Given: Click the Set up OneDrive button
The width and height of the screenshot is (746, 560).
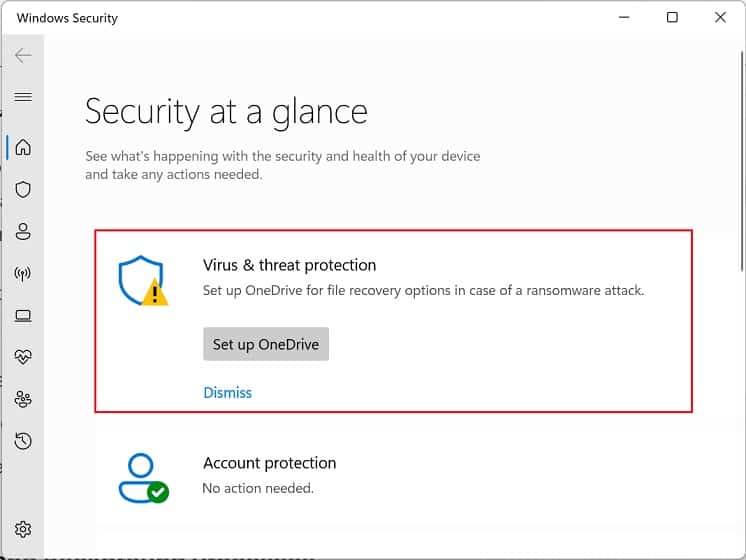Looking at the screenshot, I should pos(266,344).
